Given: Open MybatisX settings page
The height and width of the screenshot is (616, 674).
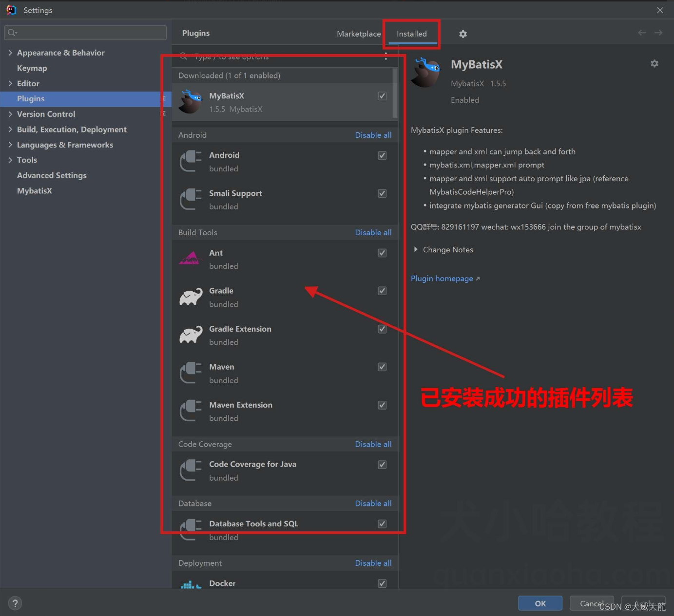Looking at the screenshot, I should coord(35,191).
